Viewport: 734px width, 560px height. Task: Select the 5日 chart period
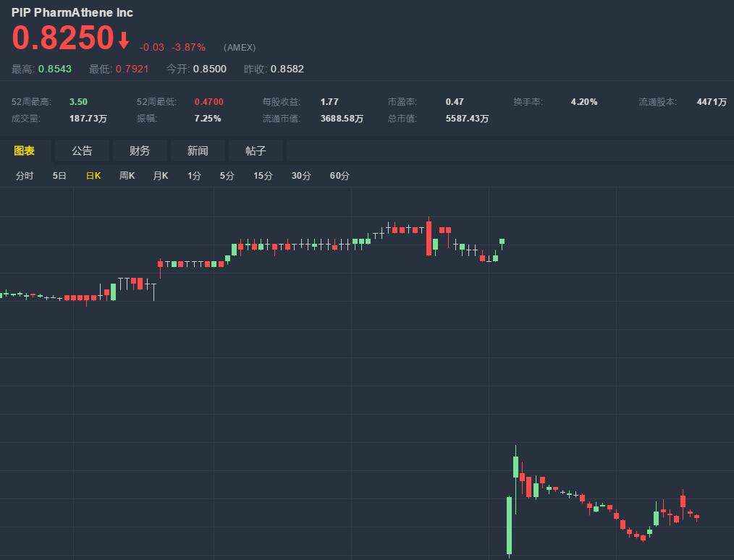59,176
